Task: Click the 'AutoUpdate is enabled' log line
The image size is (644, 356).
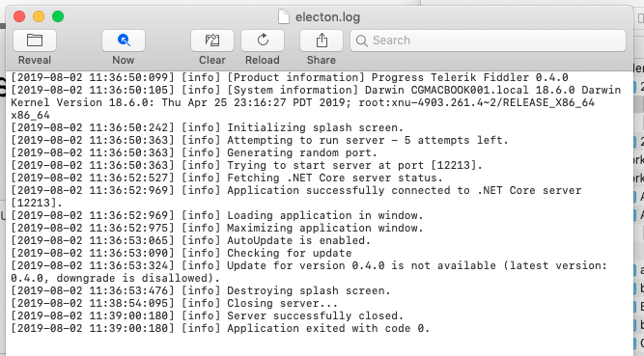Action: (x=190, y=240)
